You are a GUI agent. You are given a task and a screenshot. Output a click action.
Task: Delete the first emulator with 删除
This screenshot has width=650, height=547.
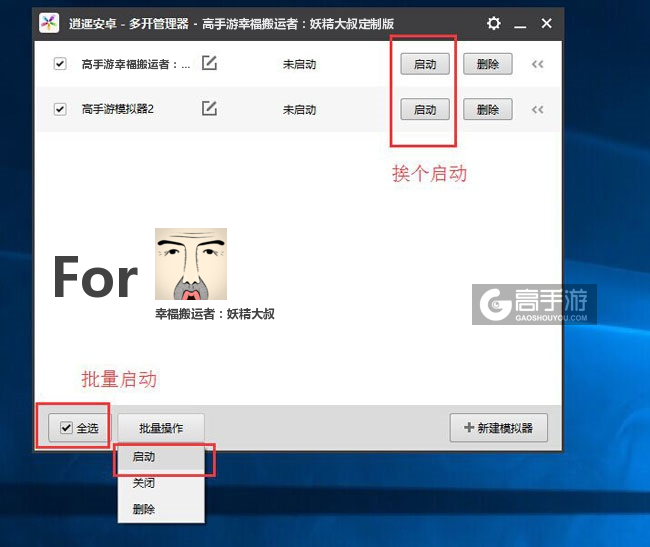point(488,64)
